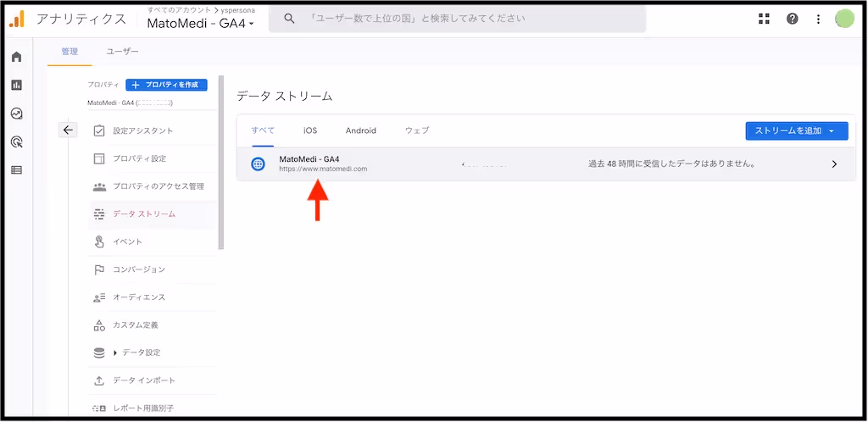Click the レポート用識別子 icon

[99, 408]
